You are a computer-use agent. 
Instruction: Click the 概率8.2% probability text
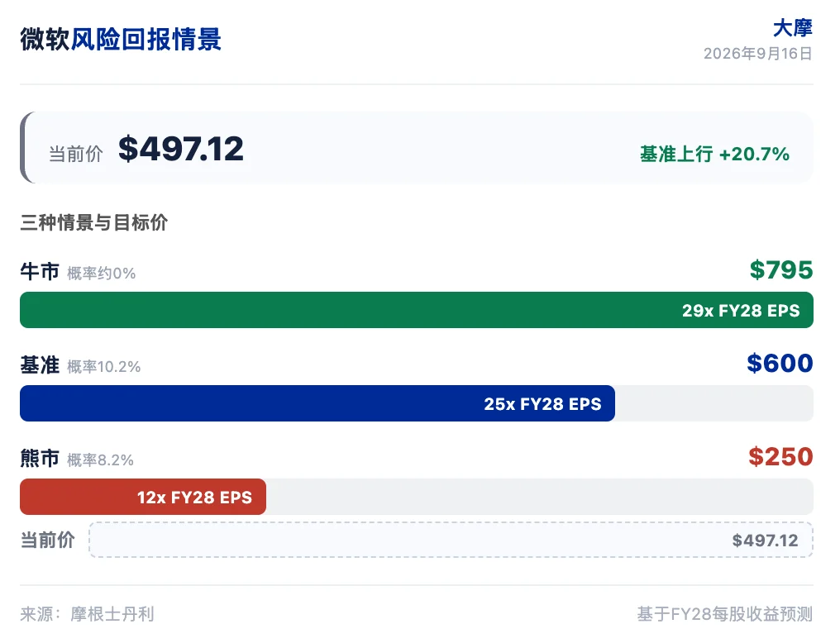click(100, 460)
